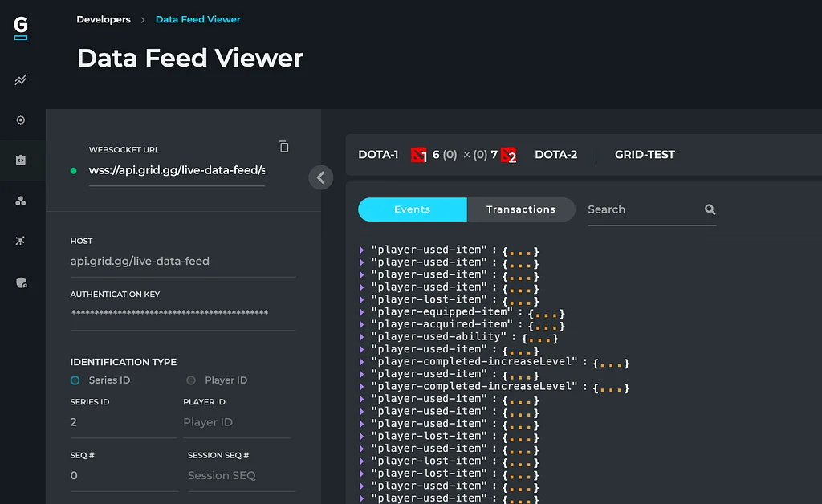Switch to the Transactions tab
This screenshot has width=822, height=504.
520,209
